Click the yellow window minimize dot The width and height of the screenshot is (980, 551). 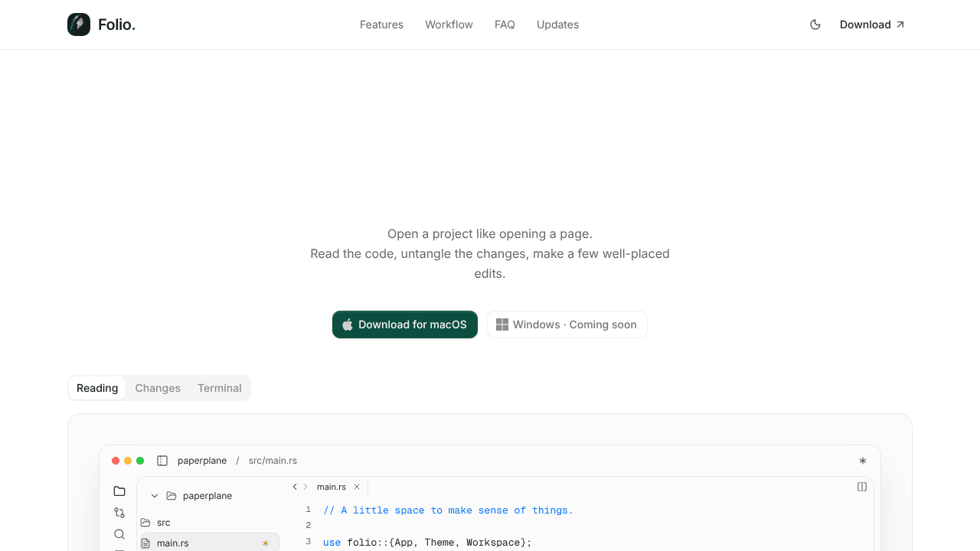coord(128,461)
